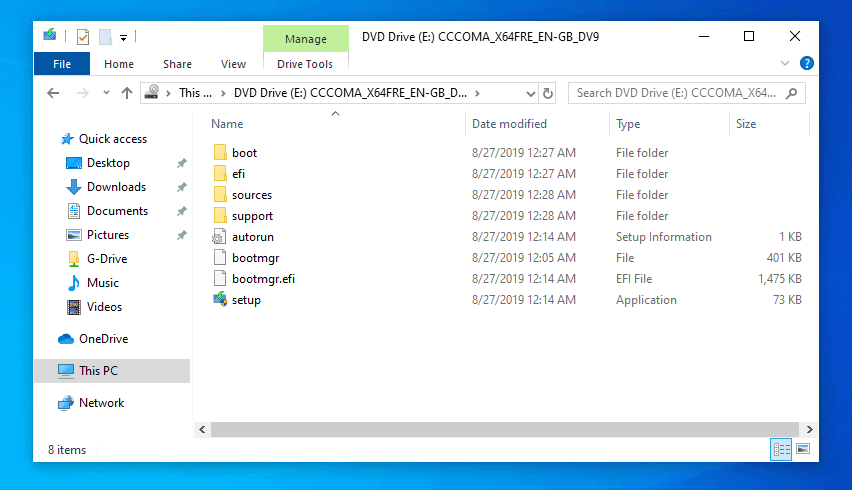Open Videos in the navigation pane
This screenshot has height=490, width=852.
pos(104,306)
